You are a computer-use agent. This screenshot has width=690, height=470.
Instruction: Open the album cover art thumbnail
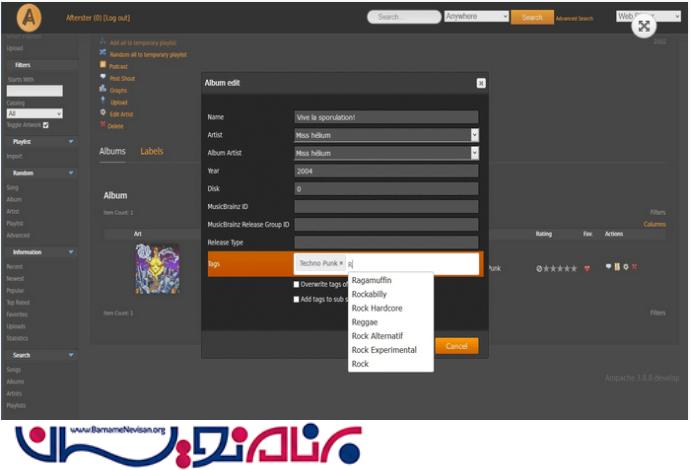click(x=158, y=269)
